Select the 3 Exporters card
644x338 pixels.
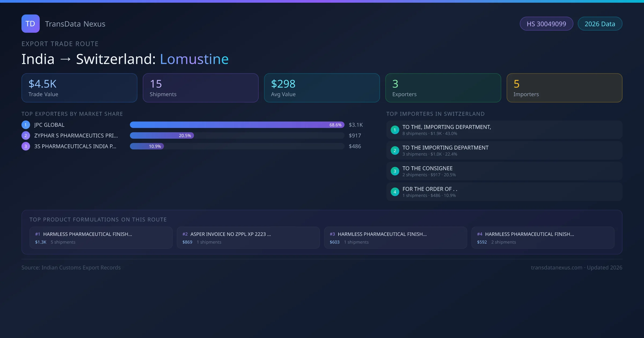pyautogui.click(x=443, y=88)
